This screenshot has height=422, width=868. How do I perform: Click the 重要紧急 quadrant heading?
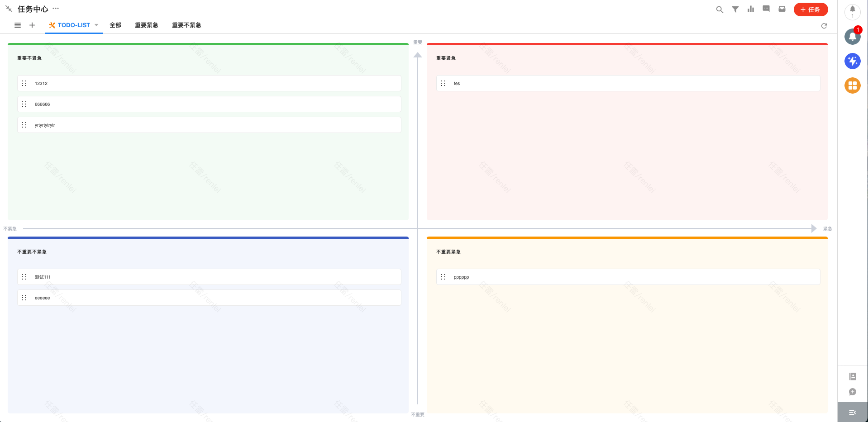(x=446, y=58)
